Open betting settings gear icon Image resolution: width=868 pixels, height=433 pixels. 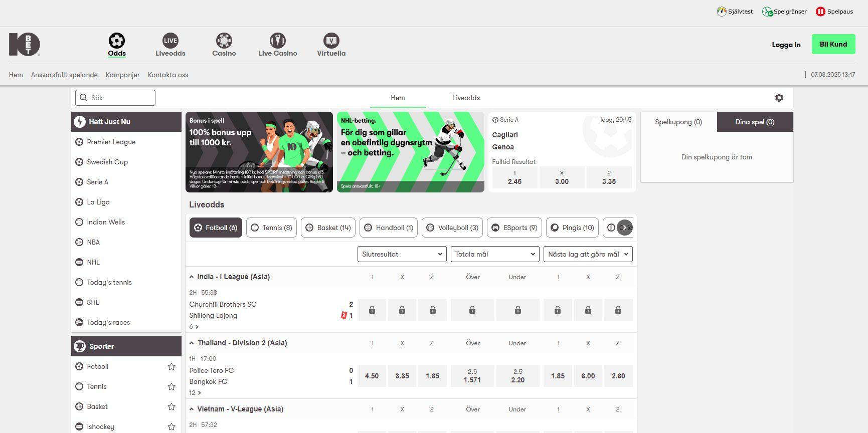(779, 98)
